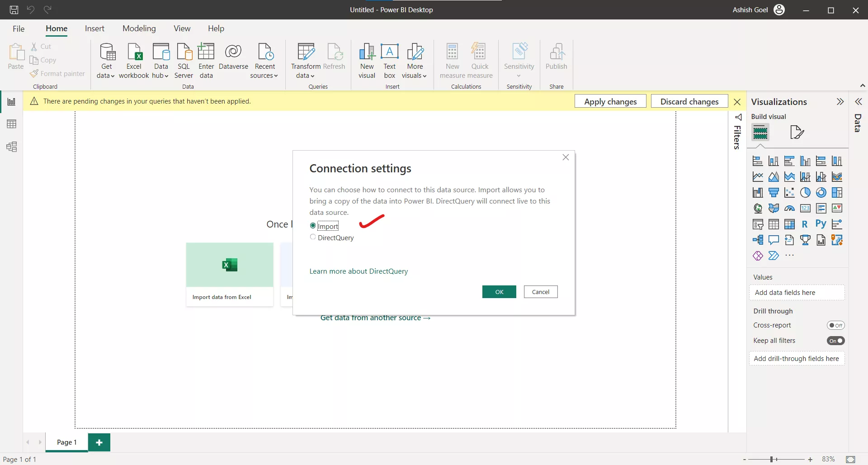Switch to Table view in left sidebar
Viewport: 868px width, 465px height.
pos(12,123)
